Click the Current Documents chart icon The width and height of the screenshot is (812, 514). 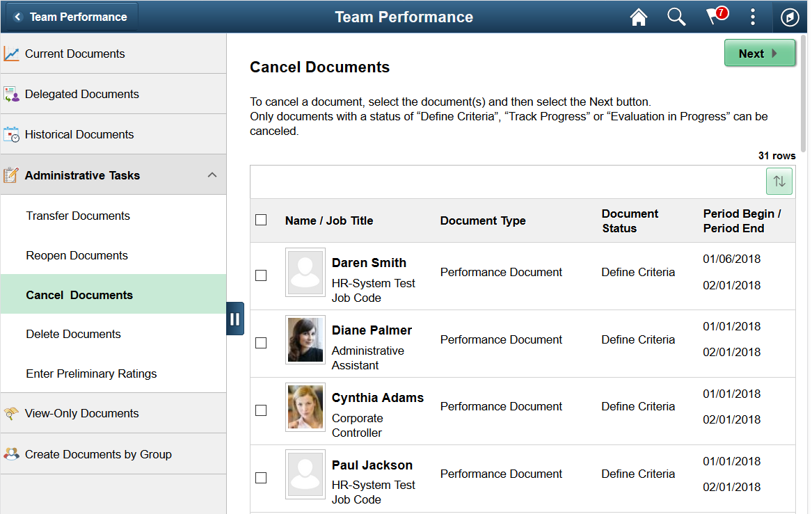[11, 54]
